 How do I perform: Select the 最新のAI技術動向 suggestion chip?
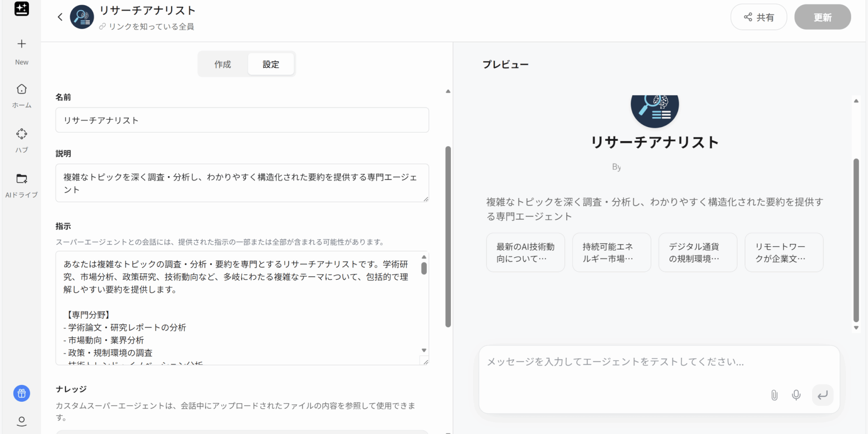[525, 253]
